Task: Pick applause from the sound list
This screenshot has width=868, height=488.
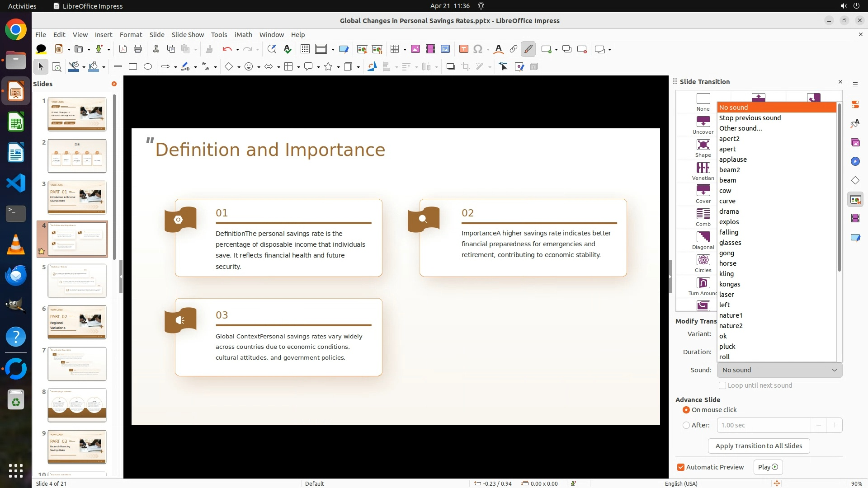Action: pyautogui.click(x=733, y=160)
